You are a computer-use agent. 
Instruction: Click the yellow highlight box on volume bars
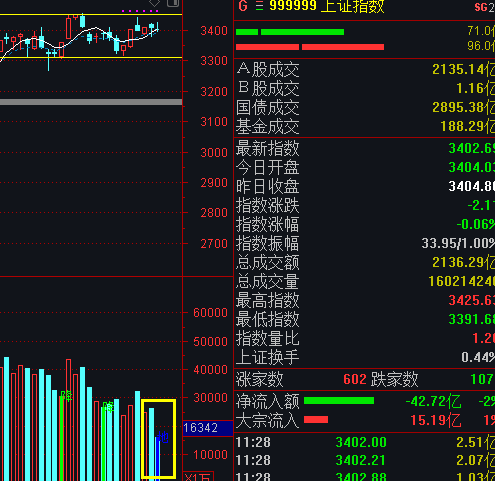pos(159,439)
